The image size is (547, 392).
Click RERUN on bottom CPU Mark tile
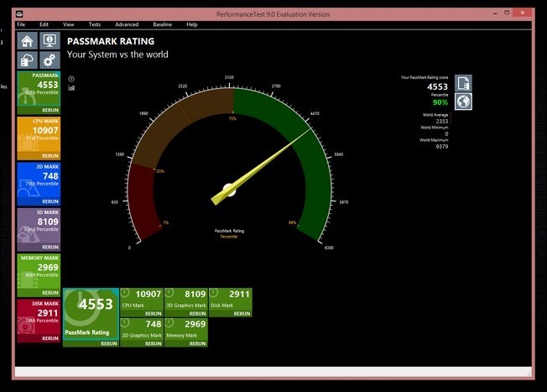pos(154,314)
